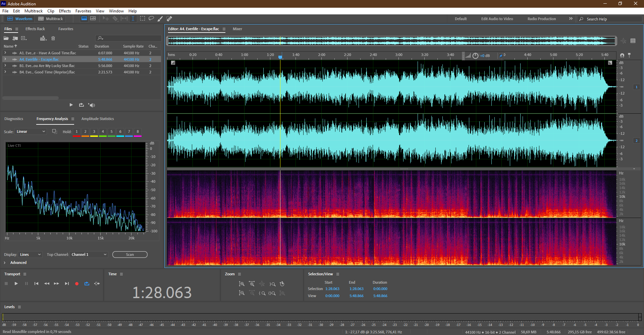644x335 pixels.
Task: Click the copy graph icon beside Scale
Action: point(54,131)
